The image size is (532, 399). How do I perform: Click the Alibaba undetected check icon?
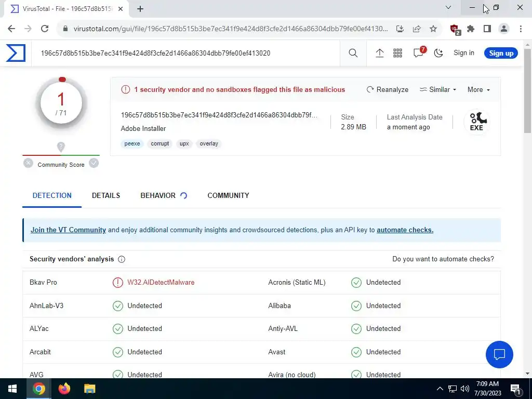point(356,305)
